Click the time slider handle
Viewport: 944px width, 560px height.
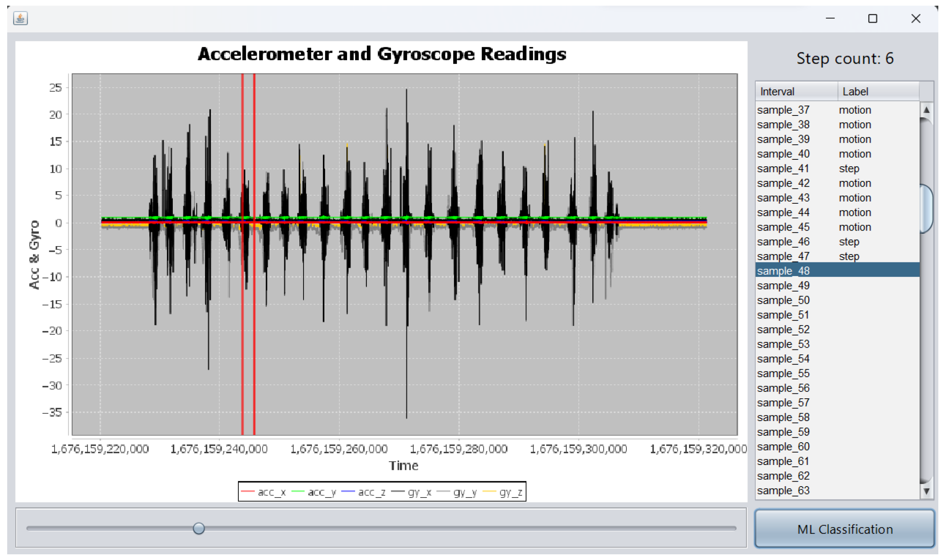(199, 528)
